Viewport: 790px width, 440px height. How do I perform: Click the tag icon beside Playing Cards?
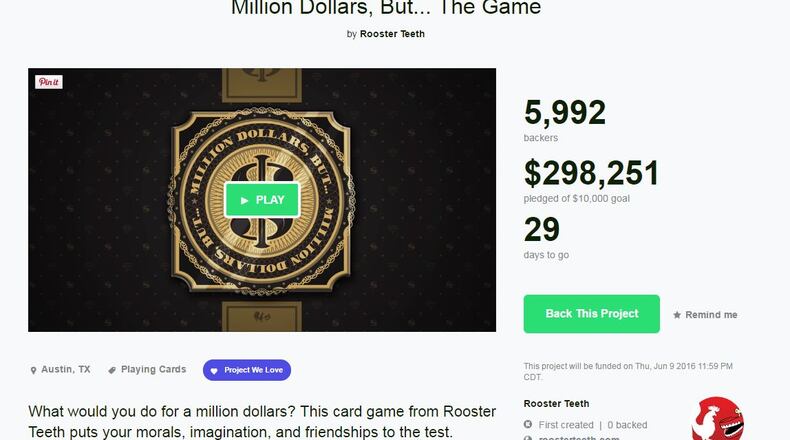point(112,370)
